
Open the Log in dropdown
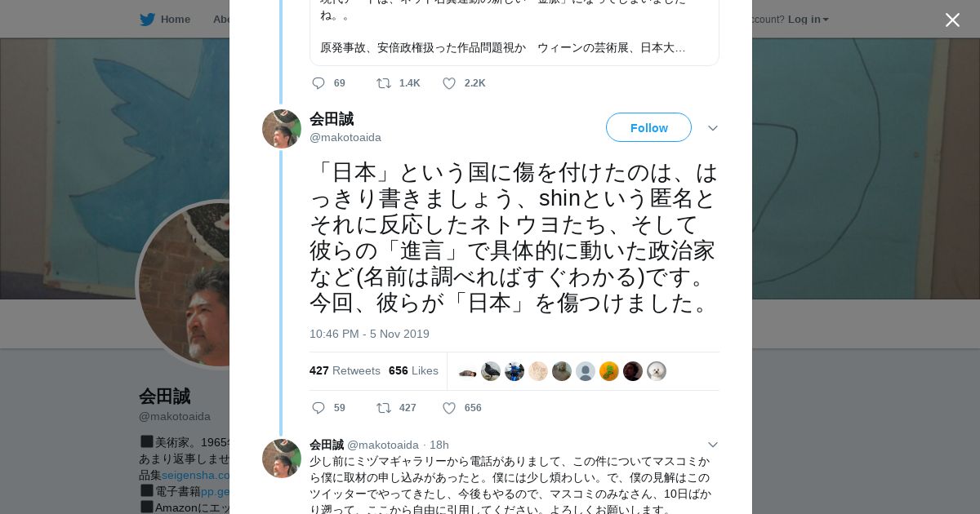point(808,20)
